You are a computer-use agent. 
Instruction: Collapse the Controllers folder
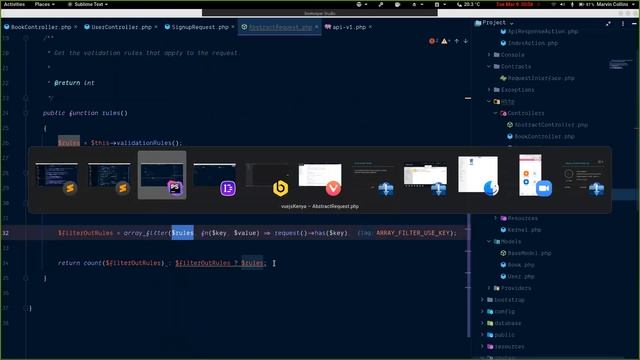tap(496, 113)
